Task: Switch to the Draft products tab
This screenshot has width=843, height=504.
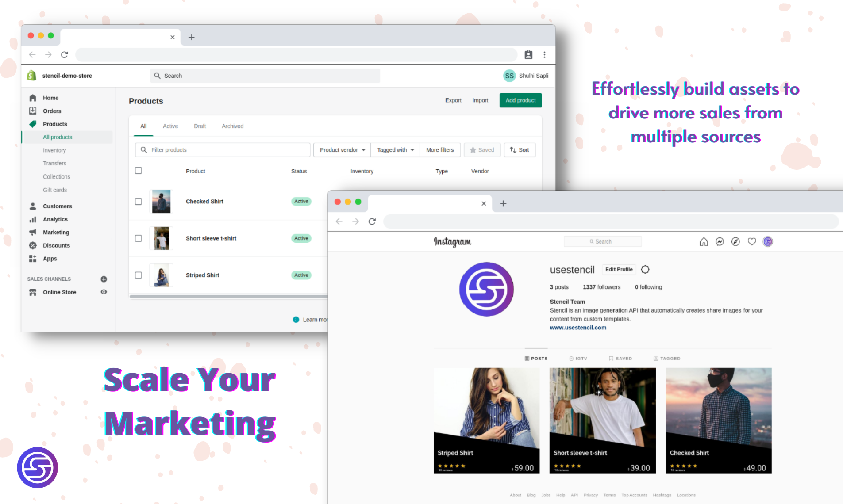Action: click(x=200, y=126)
